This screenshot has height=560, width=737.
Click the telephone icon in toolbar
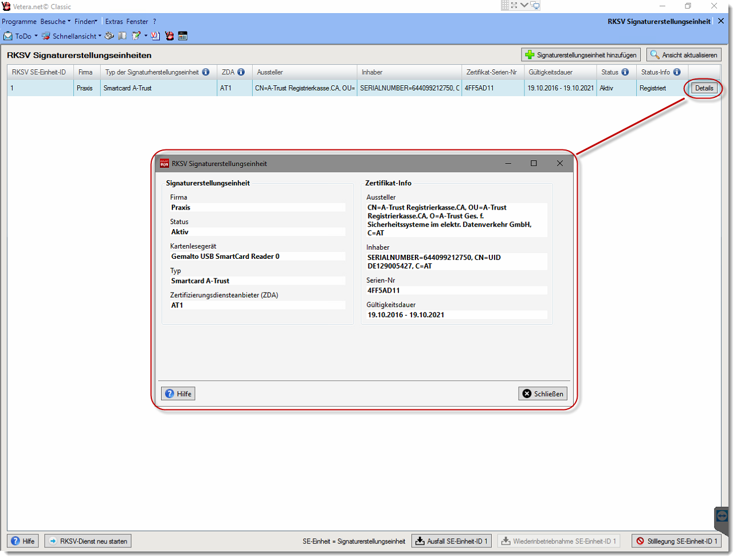[x=109, y=36]
